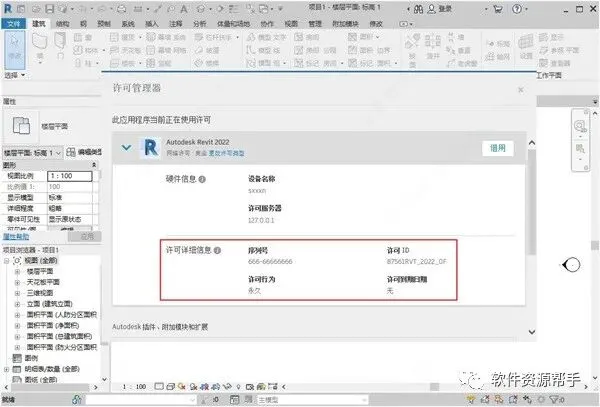
Task: Click the 编辑类型 Edit Type icon
Action: pos(84,152)
